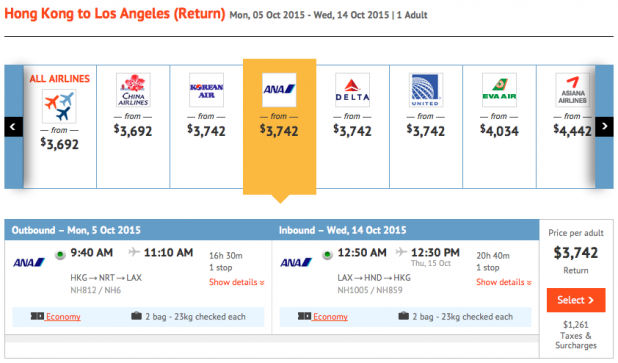Viewport: 618px width, 363px height.
Task: Click the All Airlines planes icon
Action: (59, 106)
